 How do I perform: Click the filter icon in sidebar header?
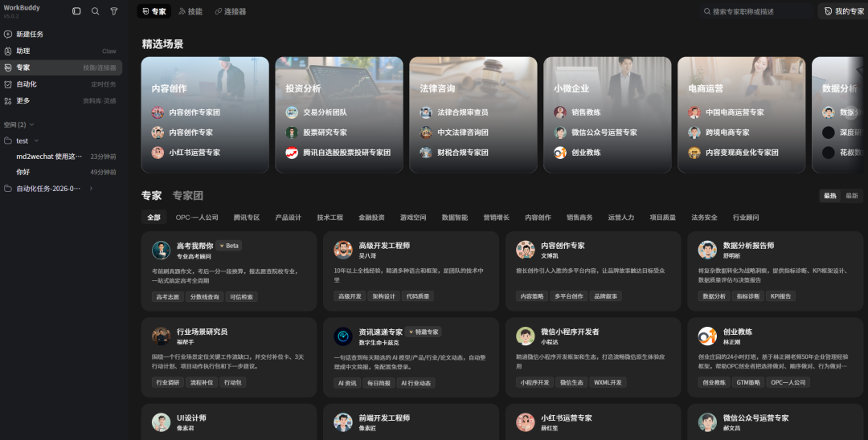(114, 11)
